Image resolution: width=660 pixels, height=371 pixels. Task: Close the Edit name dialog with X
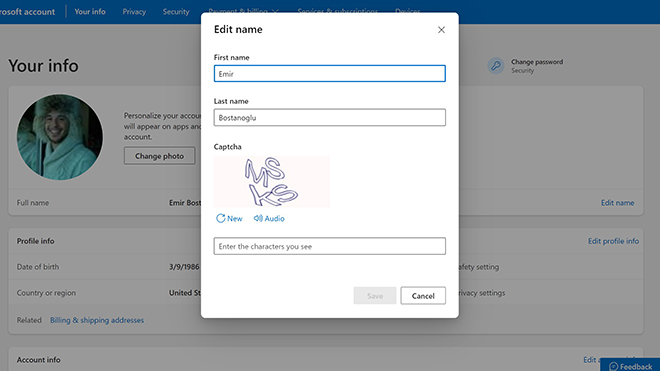441,30
